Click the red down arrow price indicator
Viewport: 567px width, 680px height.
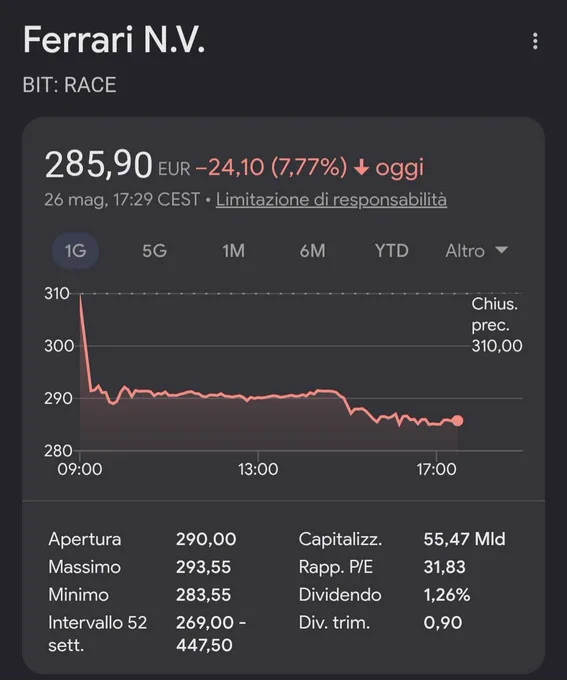[x=361, y=167]
